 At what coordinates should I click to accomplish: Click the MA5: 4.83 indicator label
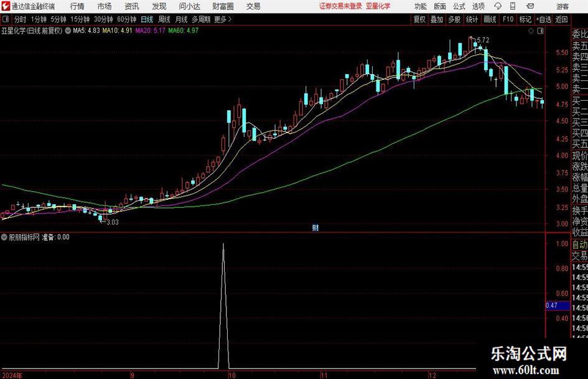click(x=86, y=30)
